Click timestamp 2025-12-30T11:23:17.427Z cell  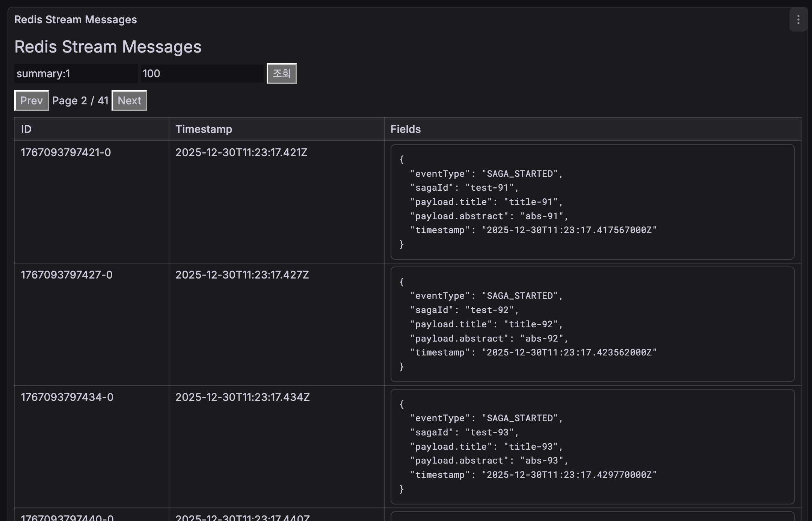click(x=242, y=275)
